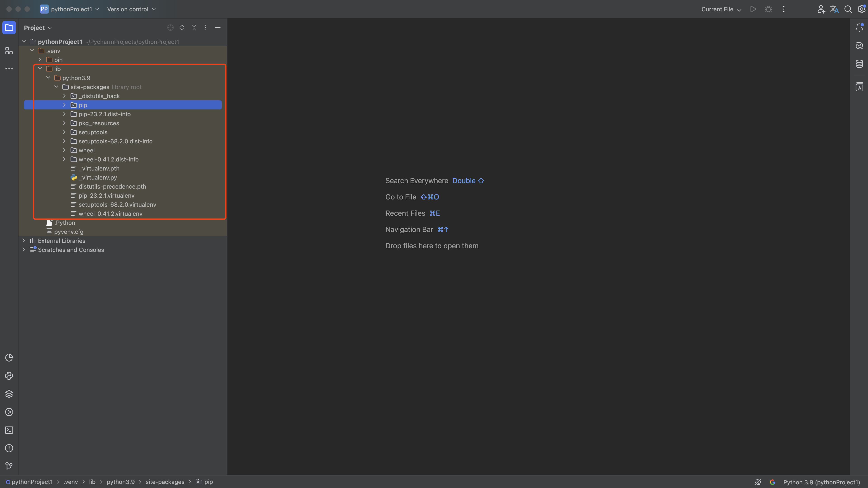The image size is (868, 488).
Task: Open the Structure tool window icon
Action: 9,51
